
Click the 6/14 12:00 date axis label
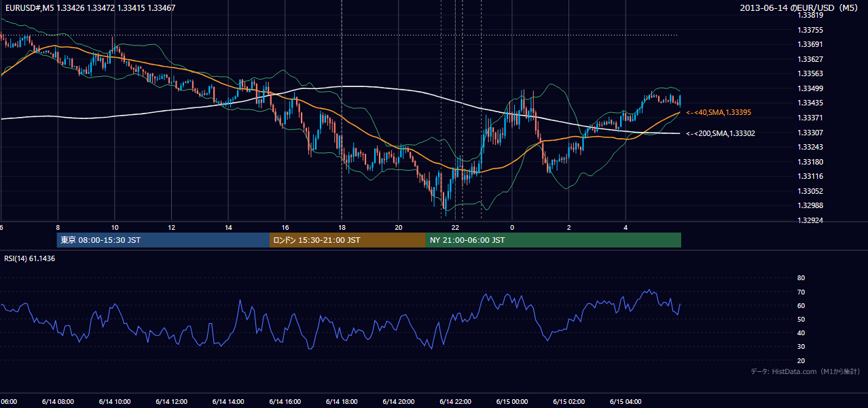(171, 401)
